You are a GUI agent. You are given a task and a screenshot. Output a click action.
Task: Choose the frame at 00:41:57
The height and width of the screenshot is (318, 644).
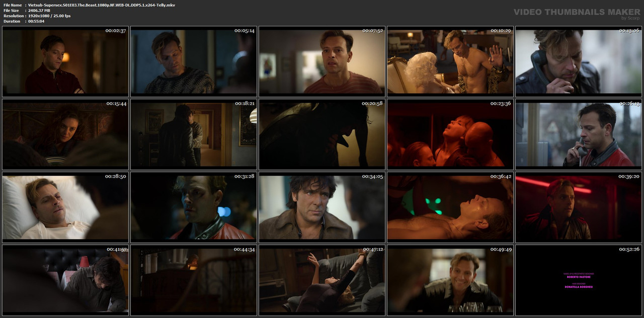tap(65, 280)
